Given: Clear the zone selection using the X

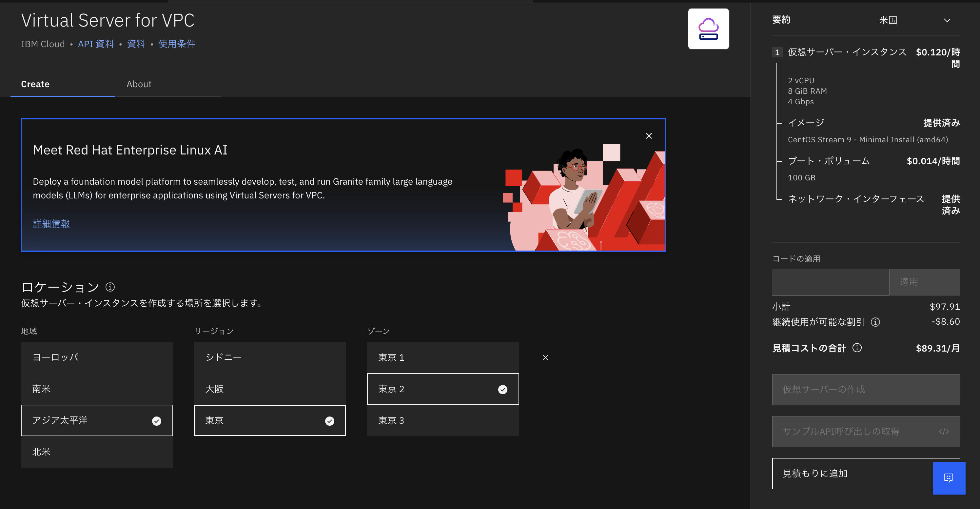Looking at the screenshot, I should click(545, 357).
